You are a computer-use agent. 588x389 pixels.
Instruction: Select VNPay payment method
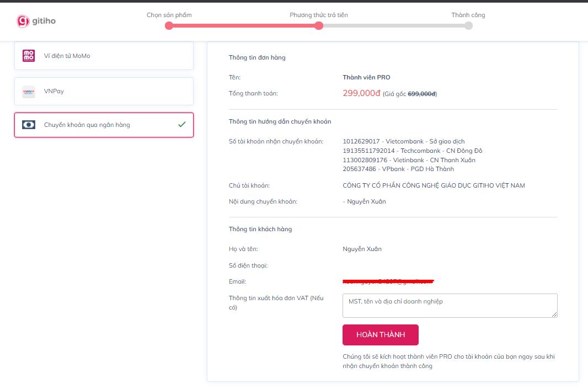click(x=104, y=92)
